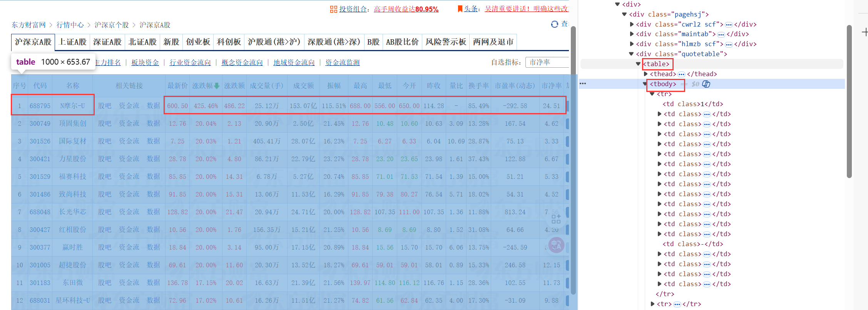Select the 新股 tab

[x=171, y=42]
